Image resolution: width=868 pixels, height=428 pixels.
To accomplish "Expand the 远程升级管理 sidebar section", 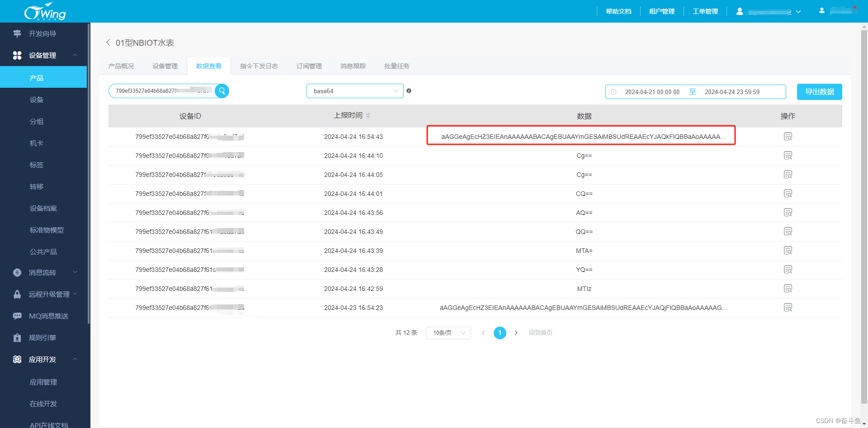I will click(x=75, y=294).
